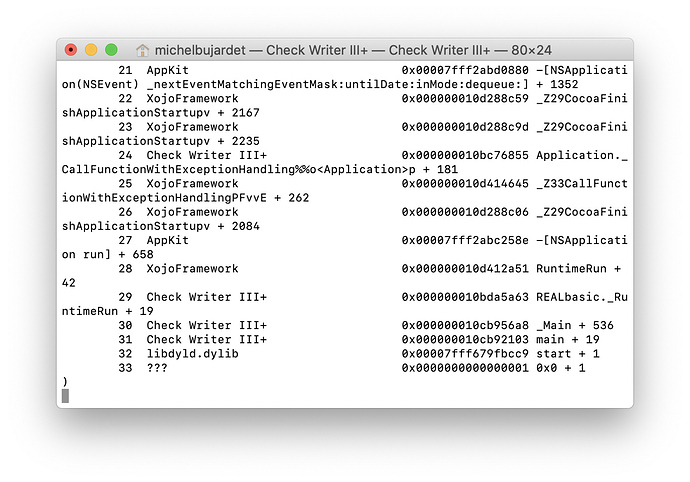The height and width of the screenshot is (482, 690).
Task: Click the wrapped '42' line under frame 28
Action: (69, 283)
